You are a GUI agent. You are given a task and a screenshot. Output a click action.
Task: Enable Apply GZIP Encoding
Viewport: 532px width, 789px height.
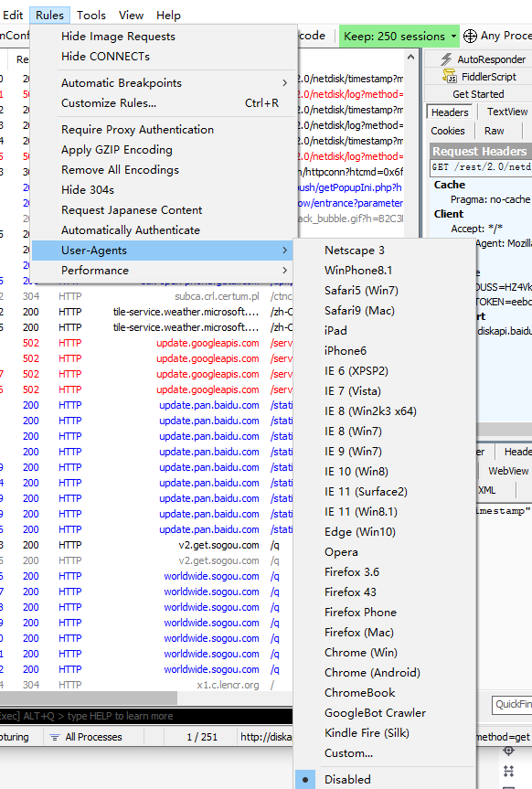(x=117, y=149)
